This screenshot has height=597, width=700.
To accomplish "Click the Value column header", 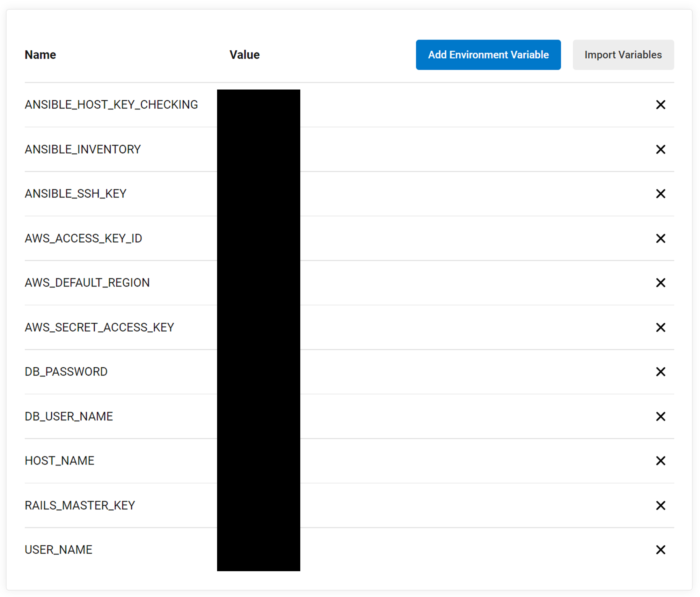I will pyautogui.click(x=244, y=55).
